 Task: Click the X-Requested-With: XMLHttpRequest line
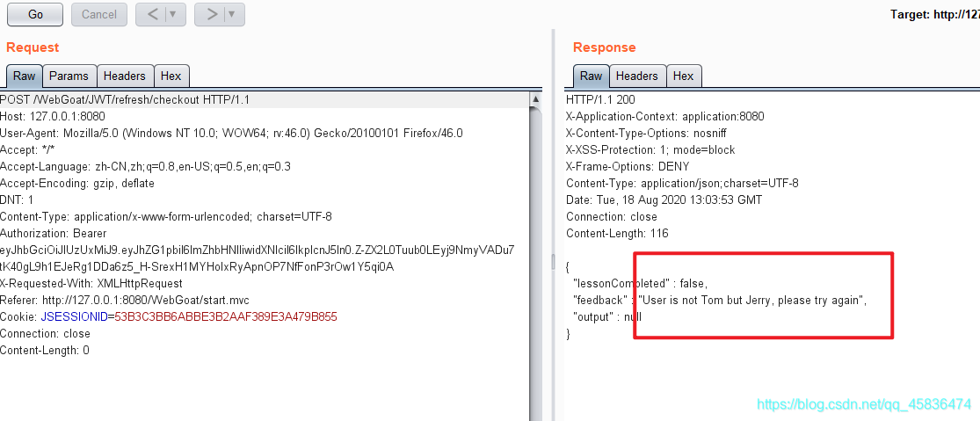coord(91,284)
